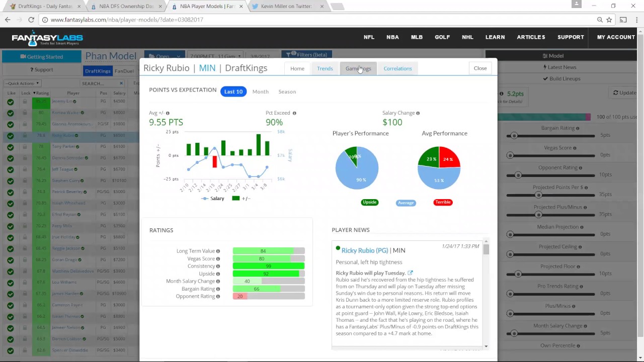
Task: Click lock icon for Tony Parker
Action: pos(25,146)
